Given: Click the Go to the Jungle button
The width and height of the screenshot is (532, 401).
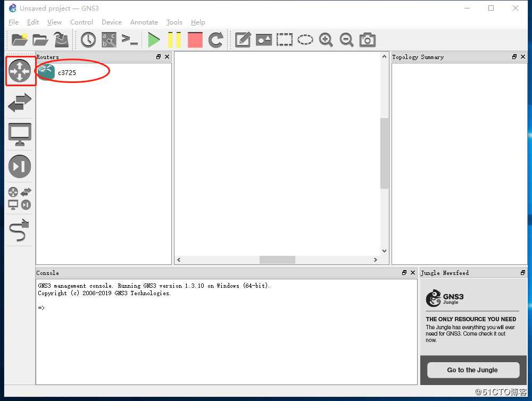Looking at the screenshot, I should [x=473, y=370].
